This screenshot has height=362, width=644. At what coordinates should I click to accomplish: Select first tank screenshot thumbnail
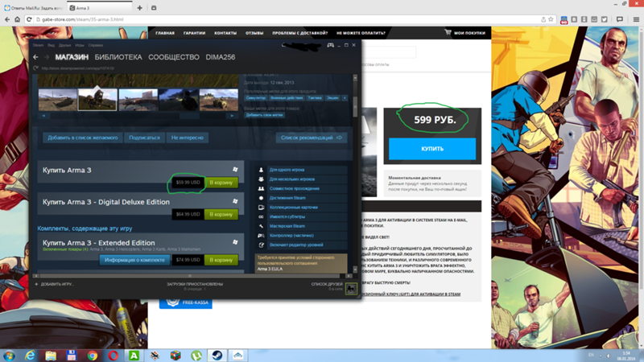[x=57, y=100]
